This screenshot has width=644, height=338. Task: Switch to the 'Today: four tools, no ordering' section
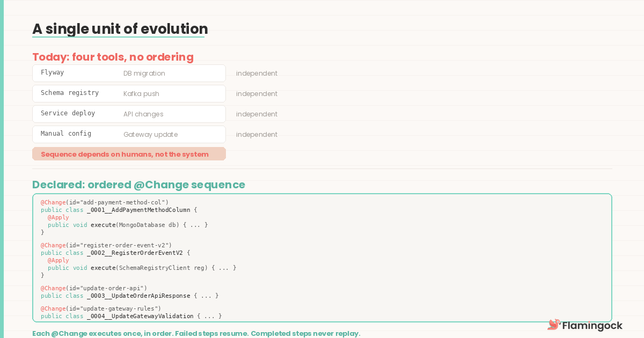(x=113, y=57)
